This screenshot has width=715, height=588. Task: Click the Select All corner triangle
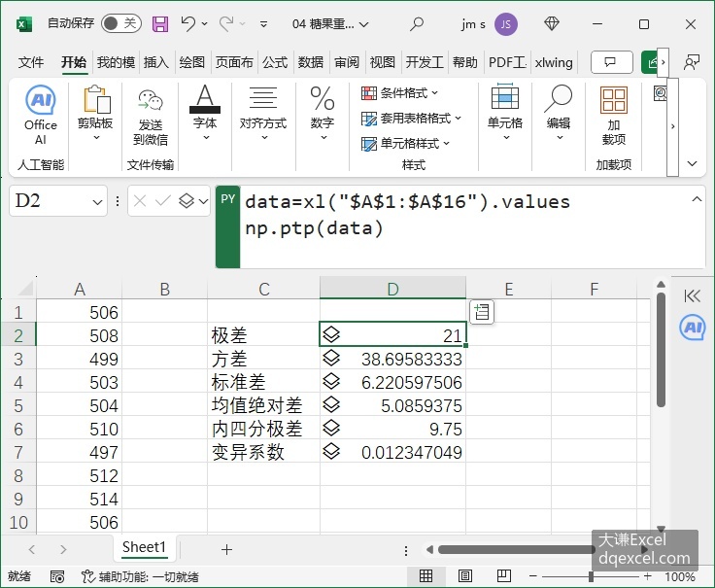coord(25,289)
